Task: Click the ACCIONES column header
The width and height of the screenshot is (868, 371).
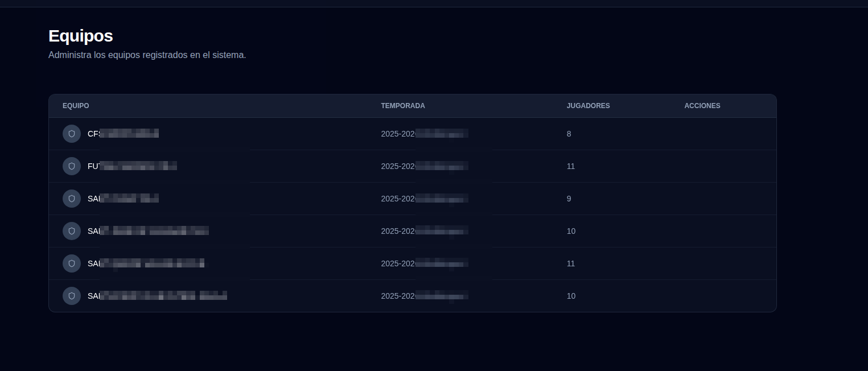Action: (702, 106)
